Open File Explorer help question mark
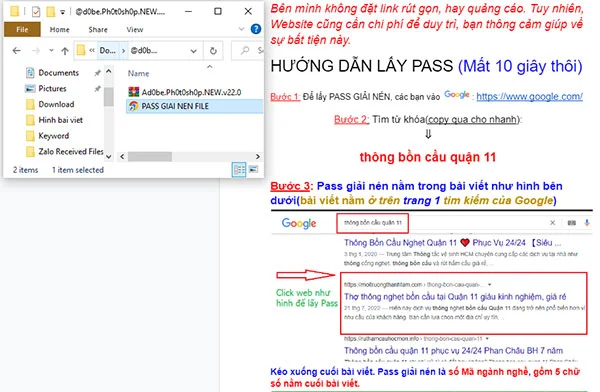 point(256,29)
